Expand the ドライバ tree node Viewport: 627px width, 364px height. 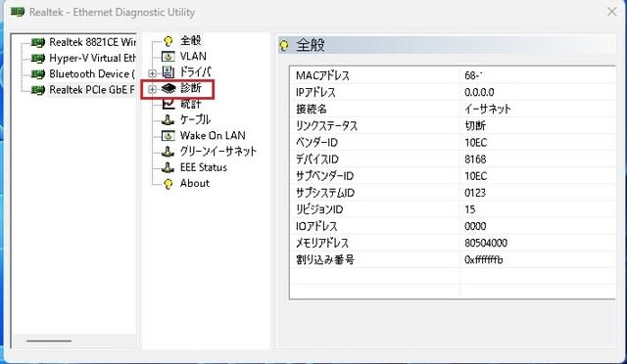coord(152,73)
